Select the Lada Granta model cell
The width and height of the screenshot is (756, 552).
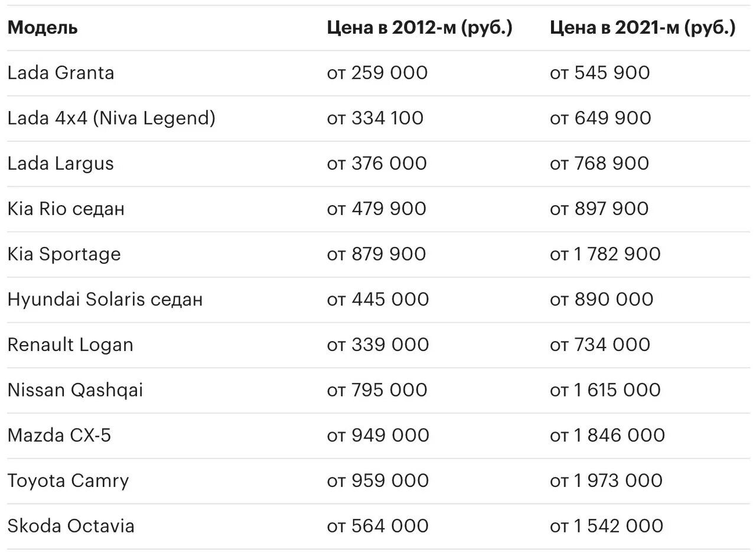click(61, 73)
